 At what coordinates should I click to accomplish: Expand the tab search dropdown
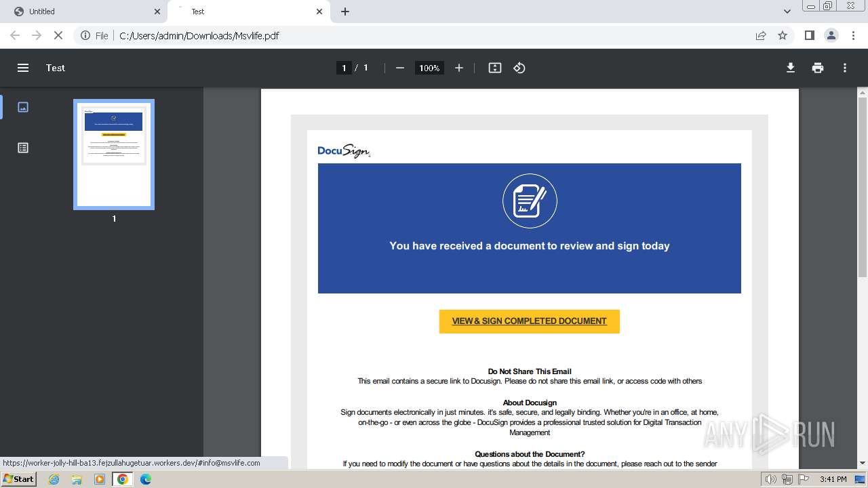[787, 12]
